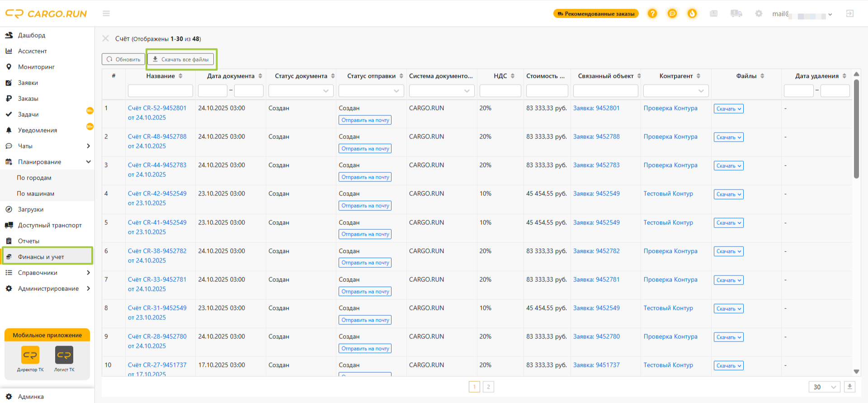Open link Заявка: 9452801
Screen dimensions: 868x403
tap(596, 108)
